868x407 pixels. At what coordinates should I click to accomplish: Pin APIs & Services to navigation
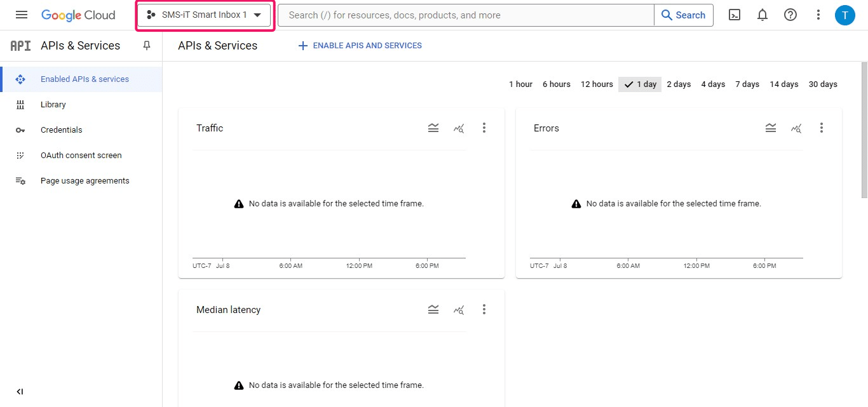pos(147,45)
